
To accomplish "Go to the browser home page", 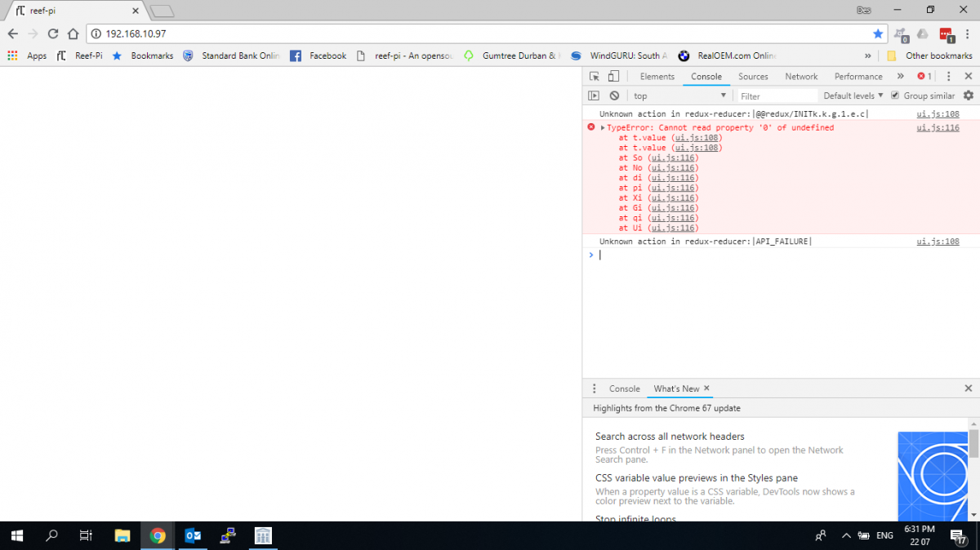I will point(73,33).
